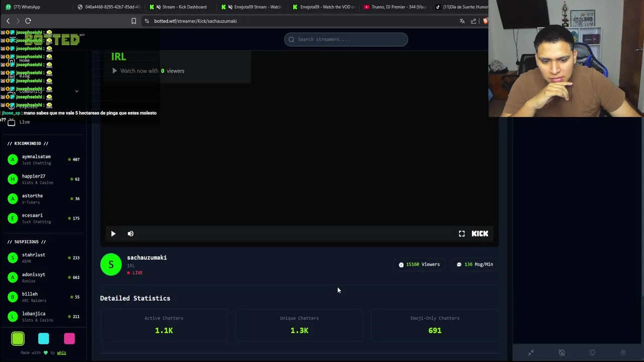Switch to Emejota09 - Watch the VOD tab

coord(324,7)
